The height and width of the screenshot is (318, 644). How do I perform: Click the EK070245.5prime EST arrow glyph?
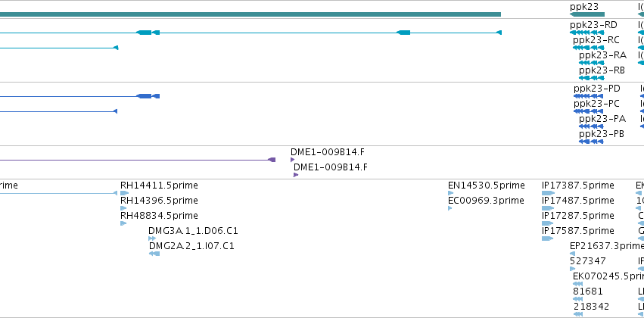(x=578, y=284)
